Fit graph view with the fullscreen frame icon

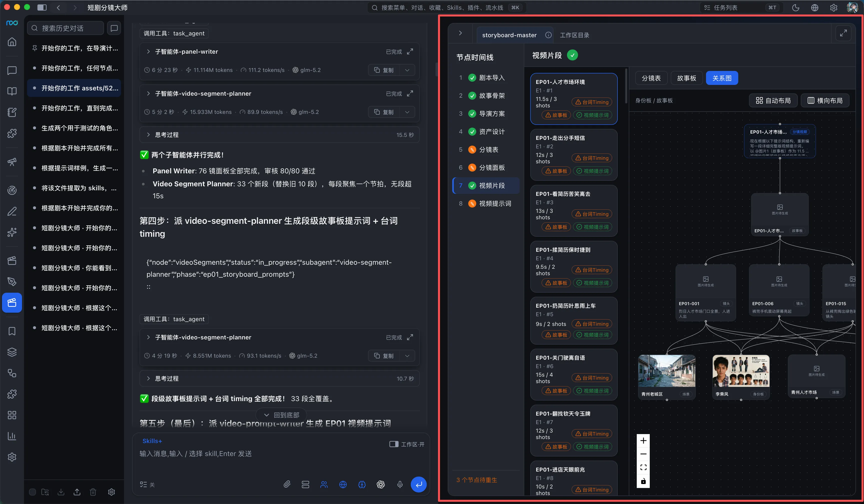click(643, 467)
